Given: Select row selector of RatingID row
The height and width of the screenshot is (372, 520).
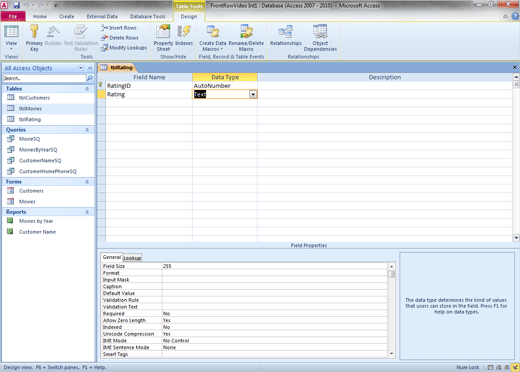Looking at the screenshot, I should (101, 86).
